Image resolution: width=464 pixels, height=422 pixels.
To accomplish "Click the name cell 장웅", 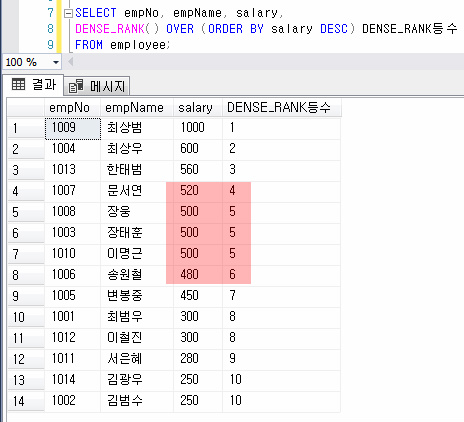I will [x=137, y=212].
